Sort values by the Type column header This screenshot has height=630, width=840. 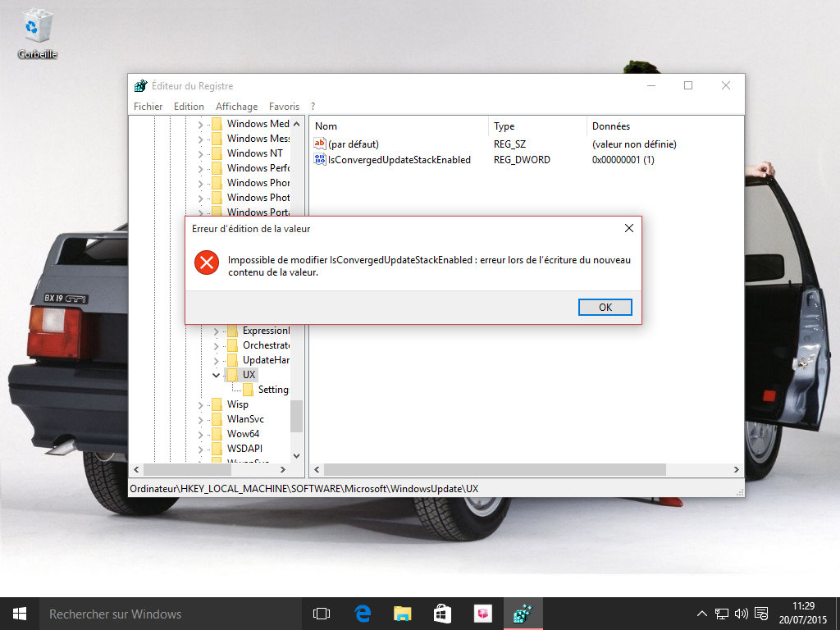504,126
